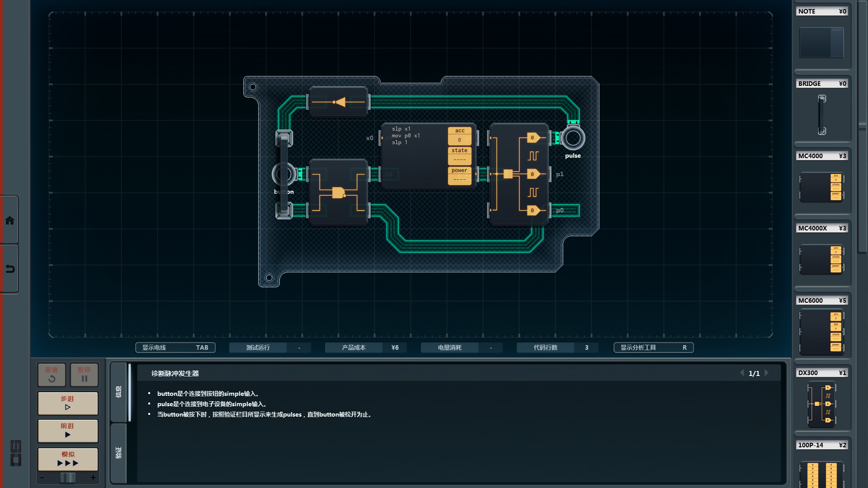868x488 pixels.
Task: Pick the DX300 expander part
Action: point(821,404)
